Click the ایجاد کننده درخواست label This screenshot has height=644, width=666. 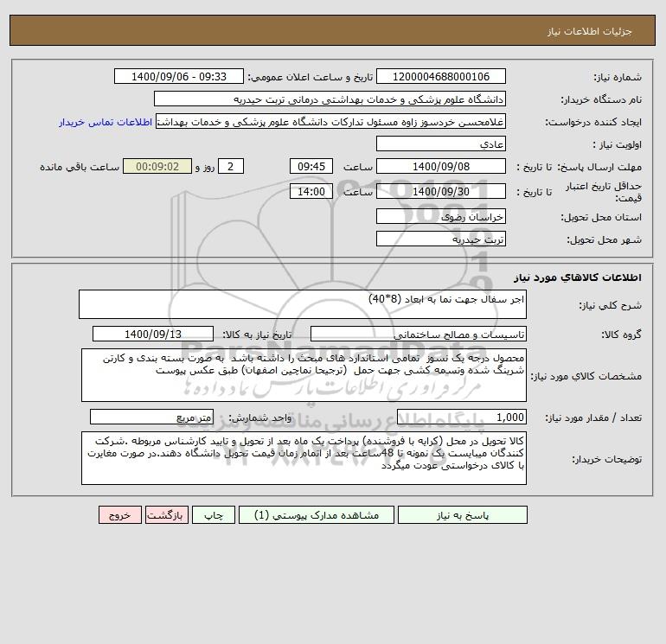point(593,122)
